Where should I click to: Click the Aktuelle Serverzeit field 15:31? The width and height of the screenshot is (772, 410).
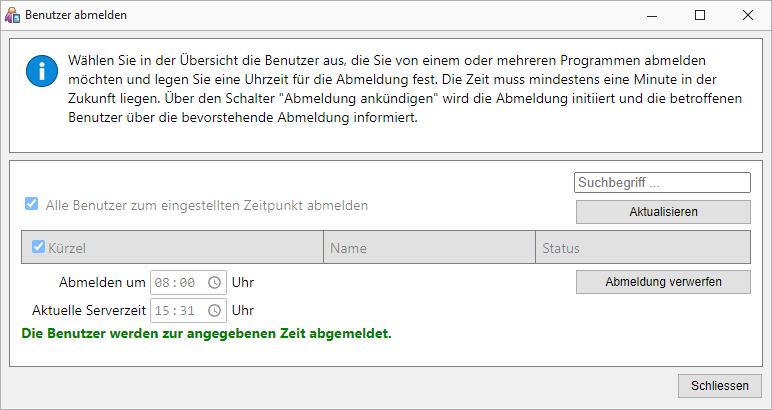[189, 311]
